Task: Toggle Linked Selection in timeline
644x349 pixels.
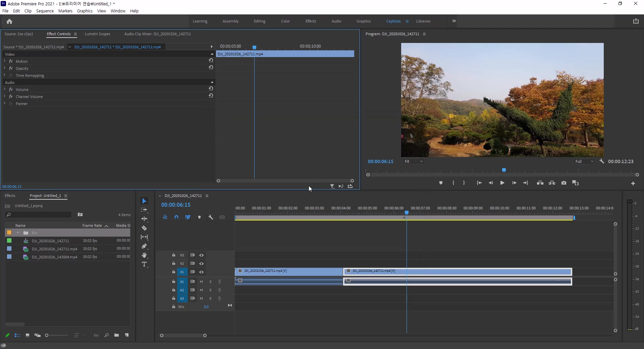Action: 188,217
